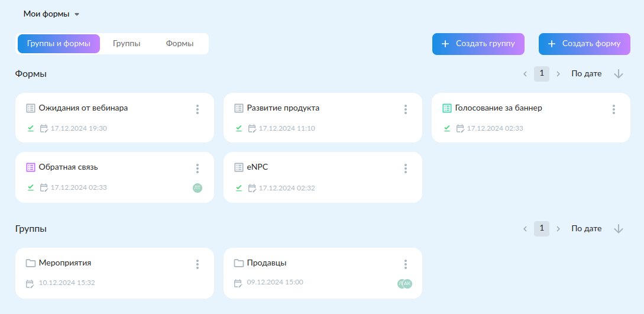Image resolution: width=644 pixels, height=314 pixels.
Task: Go to next page in Формы pagination
Action: coord(558,74)
